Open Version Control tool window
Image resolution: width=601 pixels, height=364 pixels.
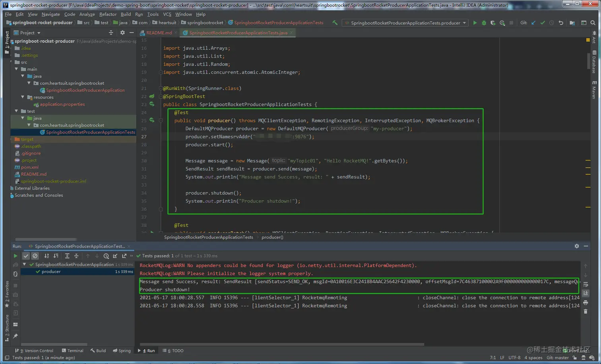coord(34,350)
